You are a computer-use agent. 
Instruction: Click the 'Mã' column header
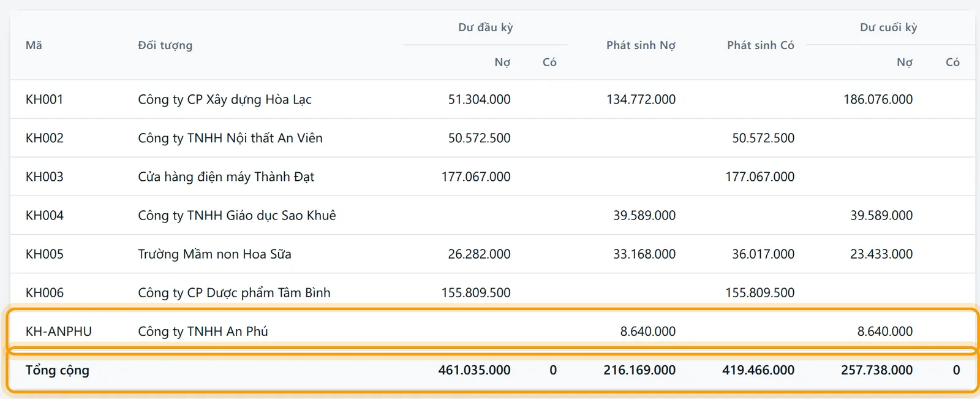tap(34, 45)
